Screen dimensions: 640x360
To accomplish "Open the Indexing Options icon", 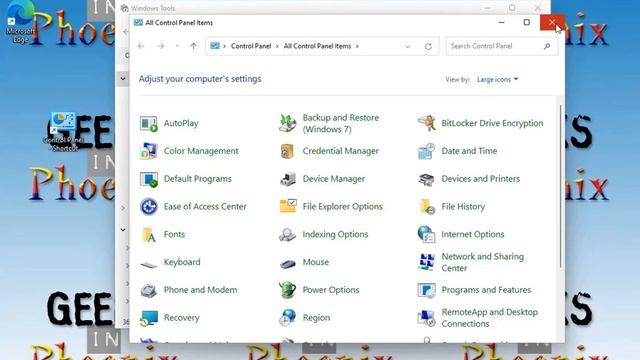I will coord(287,234).
